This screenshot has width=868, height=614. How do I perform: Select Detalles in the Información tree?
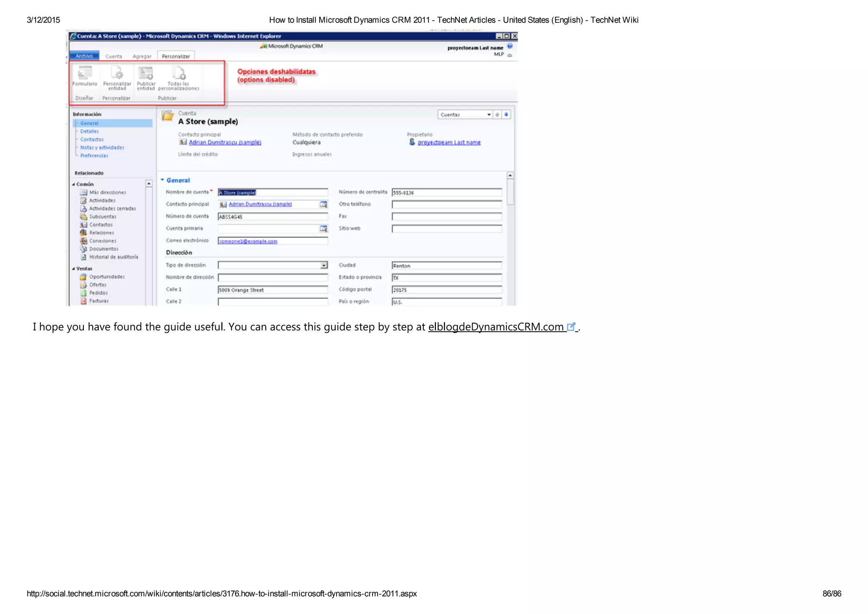89,131
